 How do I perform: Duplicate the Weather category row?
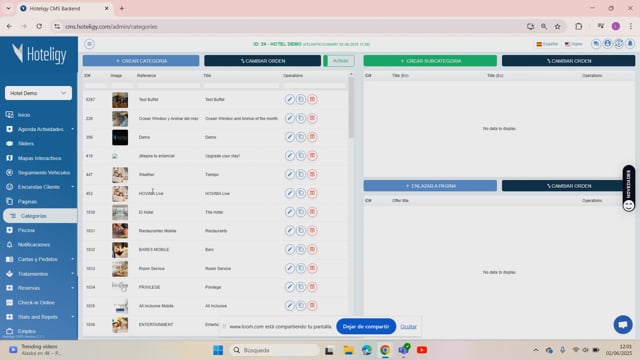tap(301, 174)
